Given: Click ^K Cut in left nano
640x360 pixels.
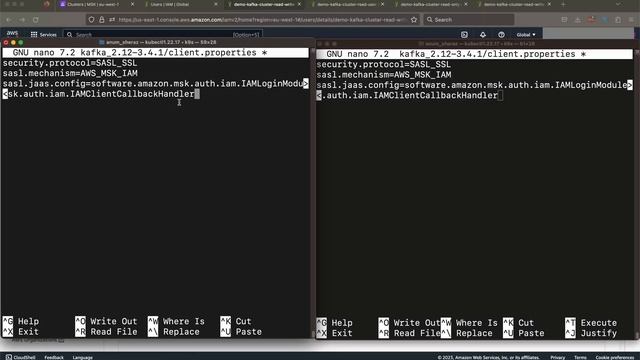Looking at the screenshot, I should coord(236,321).
